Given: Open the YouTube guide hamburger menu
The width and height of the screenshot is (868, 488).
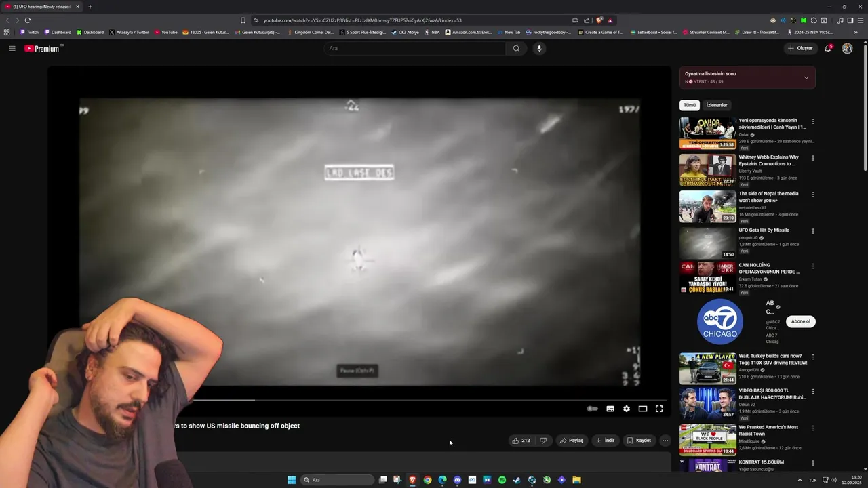Looking at the screenshot, I should tap(12, 48).
